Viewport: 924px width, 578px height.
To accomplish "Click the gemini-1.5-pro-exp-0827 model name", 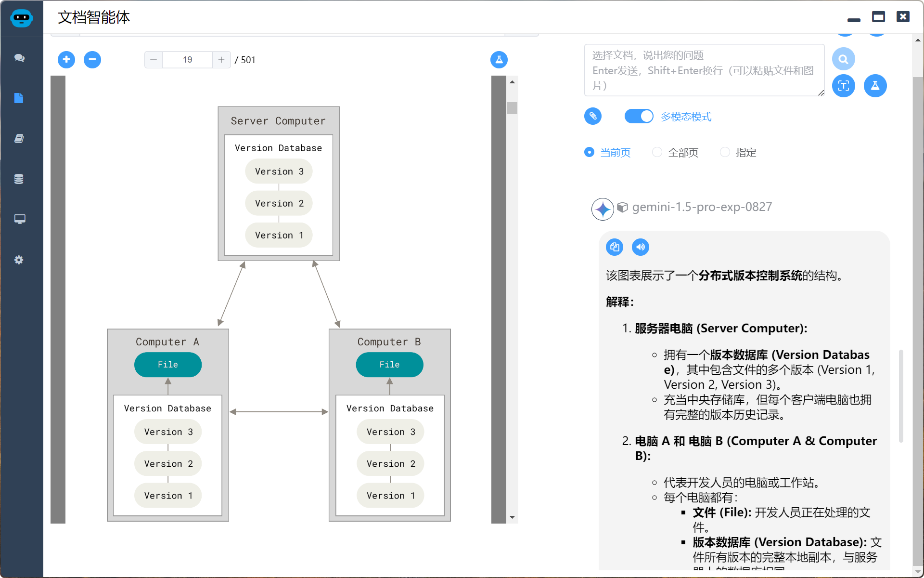I will pyautogui.click(x=702, y=207).
